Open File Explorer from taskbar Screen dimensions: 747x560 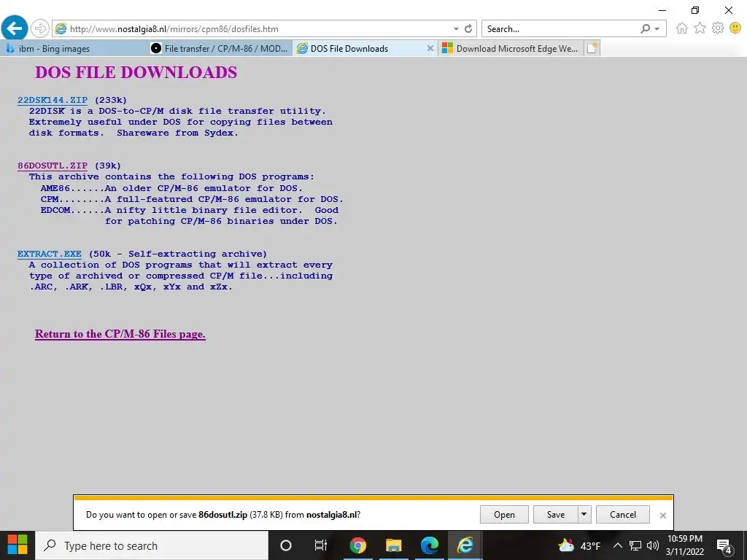click(x=393, y=545)
